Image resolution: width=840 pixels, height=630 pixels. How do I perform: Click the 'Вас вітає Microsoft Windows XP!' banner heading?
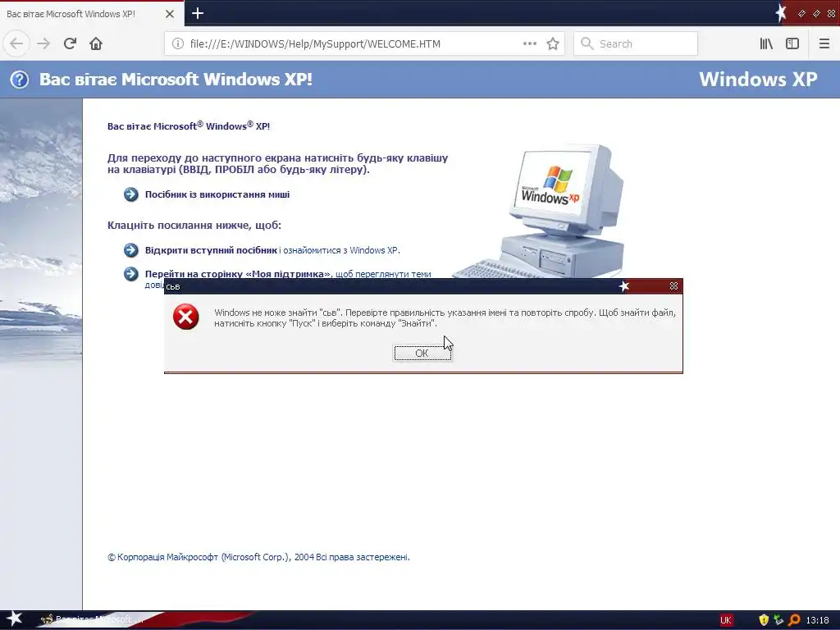pos(176,80)
